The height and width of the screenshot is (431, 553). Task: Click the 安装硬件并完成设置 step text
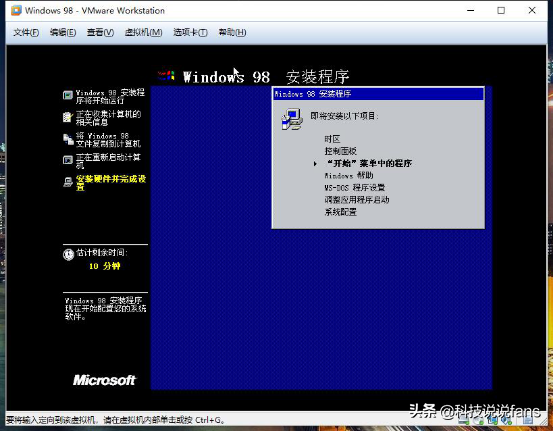[x=111, y=183]
